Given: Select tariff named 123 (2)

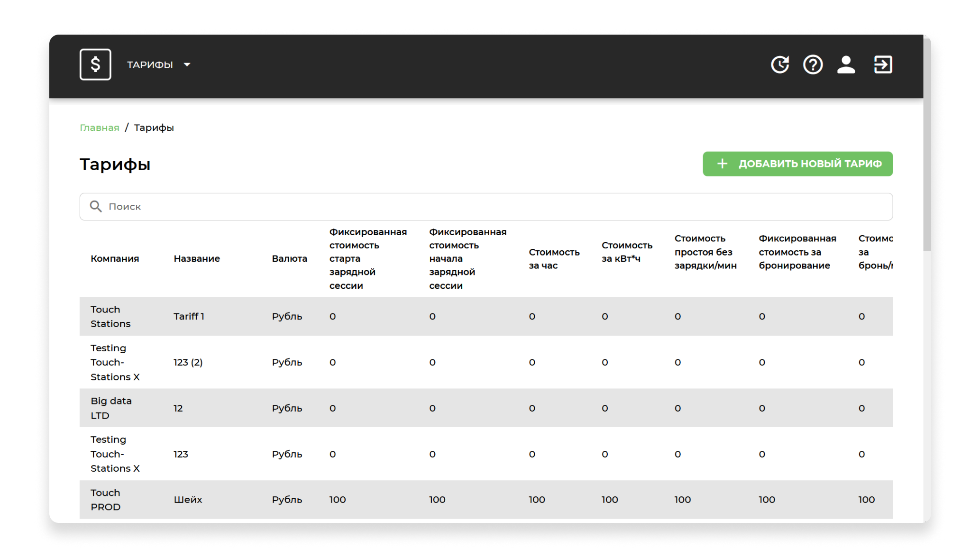Looking at the screenshot, I should (188, 363).
